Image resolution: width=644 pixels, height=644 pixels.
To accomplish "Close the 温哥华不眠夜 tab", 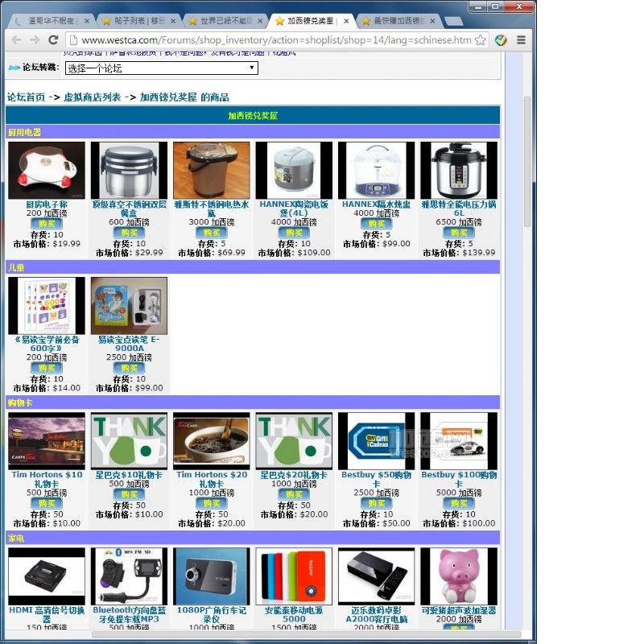I will pos(87,21).
